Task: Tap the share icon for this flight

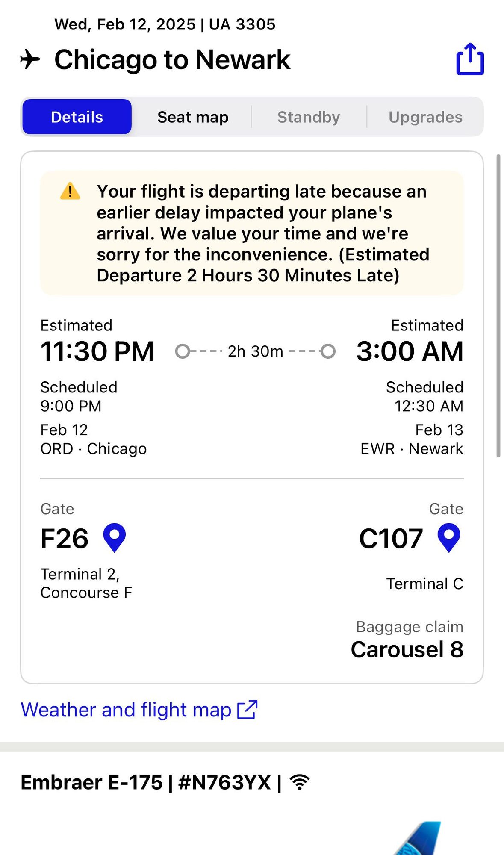Action: coord(470,59)
